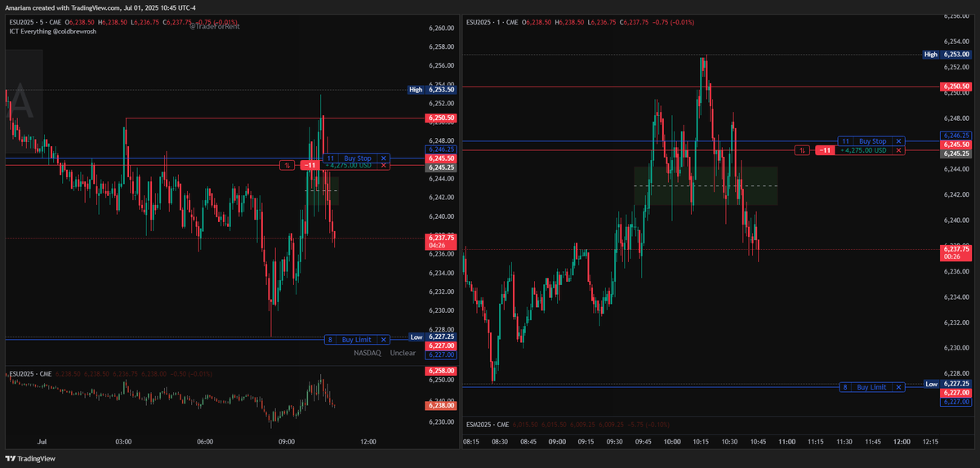Click the blue 6,246.25 order price on left axis

tap(441, 150)
